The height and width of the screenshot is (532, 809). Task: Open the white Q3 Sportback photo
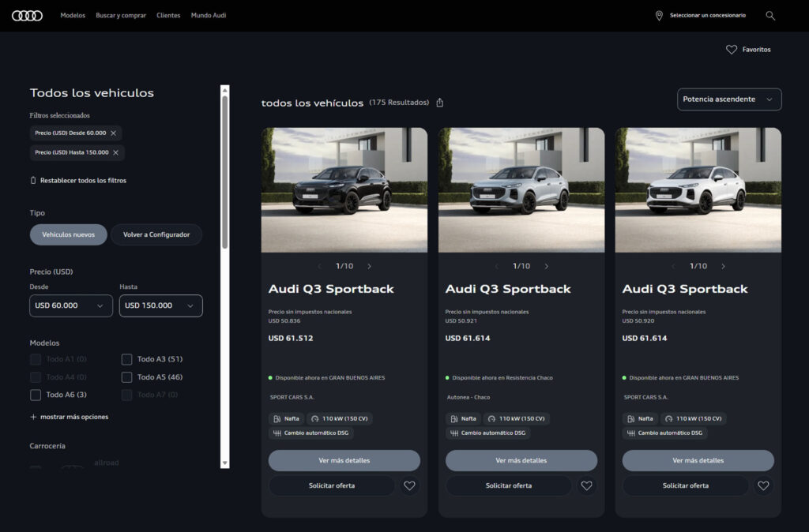click(698, 190)
